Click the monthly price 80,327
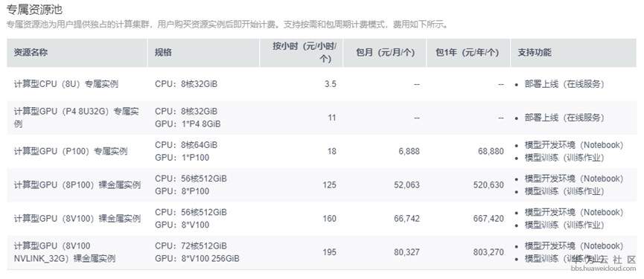The image size is (644, 279). [x=407, y=252]
